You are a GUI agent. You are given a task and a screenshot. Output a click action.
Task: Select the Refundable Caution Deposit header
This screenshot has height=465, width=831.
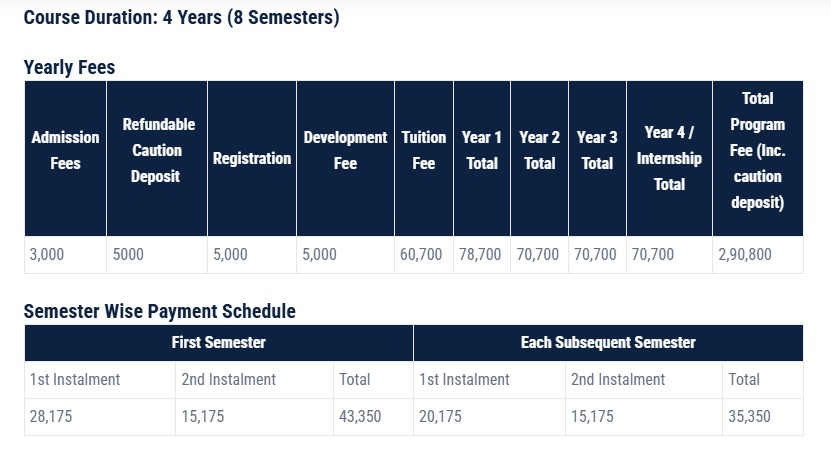pos(158,150)
